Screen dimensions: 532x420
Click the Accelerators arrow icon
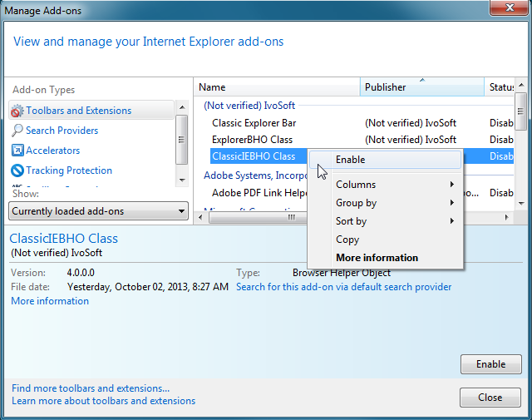click(17, 150)
